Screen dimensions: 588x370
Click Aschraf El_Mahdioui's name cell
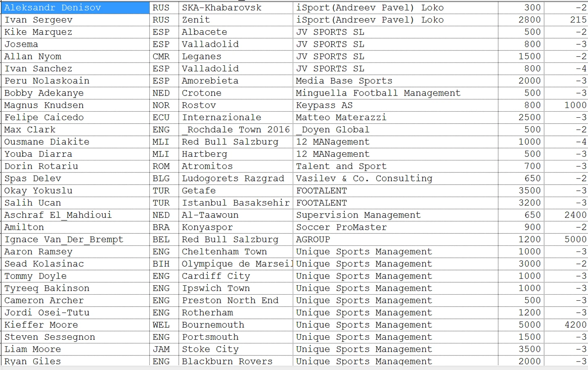coord(75,215)
